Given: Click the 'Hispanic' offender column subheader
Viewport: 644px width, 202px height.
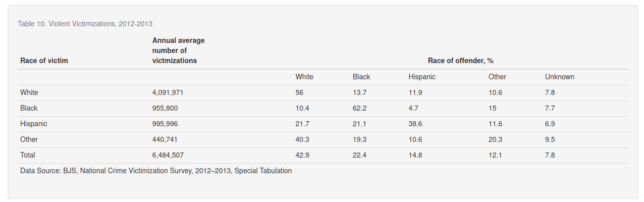Looking at the screenshot, I should 422,77.
